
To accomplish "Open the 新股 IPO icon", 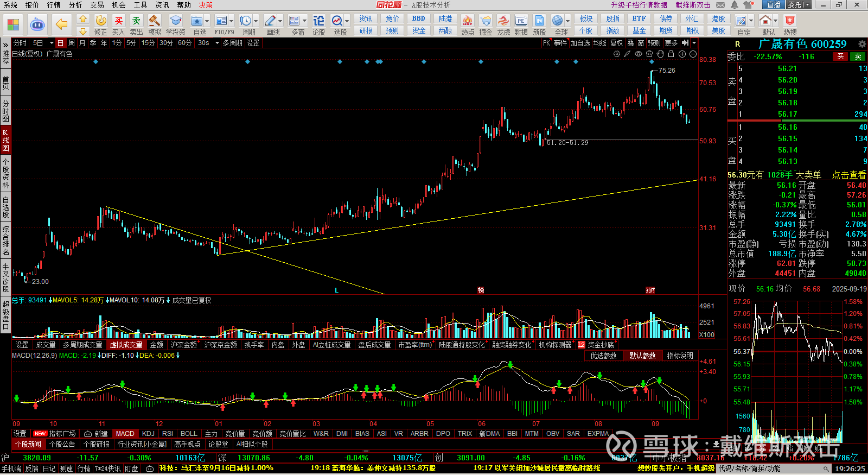I will (539, 24).
